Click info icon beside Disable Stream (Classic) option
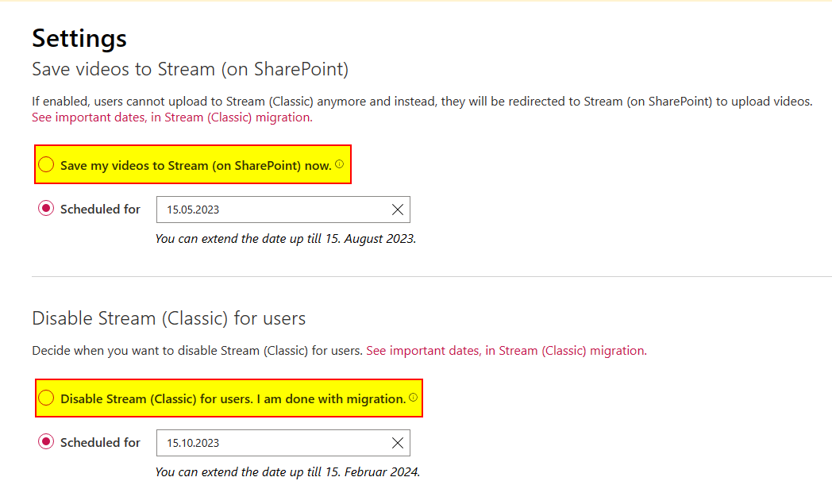The width and height of the screenshot is (832, 504). (x=413, y=398)
